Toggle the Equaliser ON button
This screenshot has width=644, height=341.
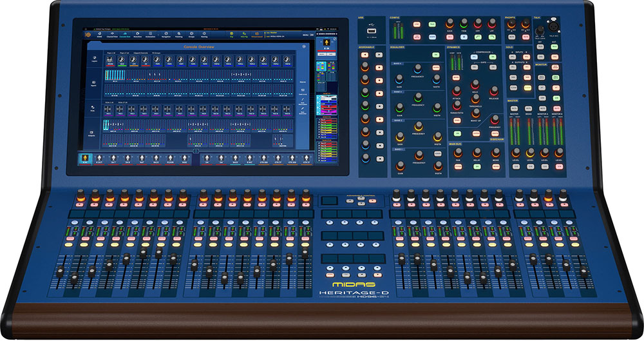coord(436,55)
